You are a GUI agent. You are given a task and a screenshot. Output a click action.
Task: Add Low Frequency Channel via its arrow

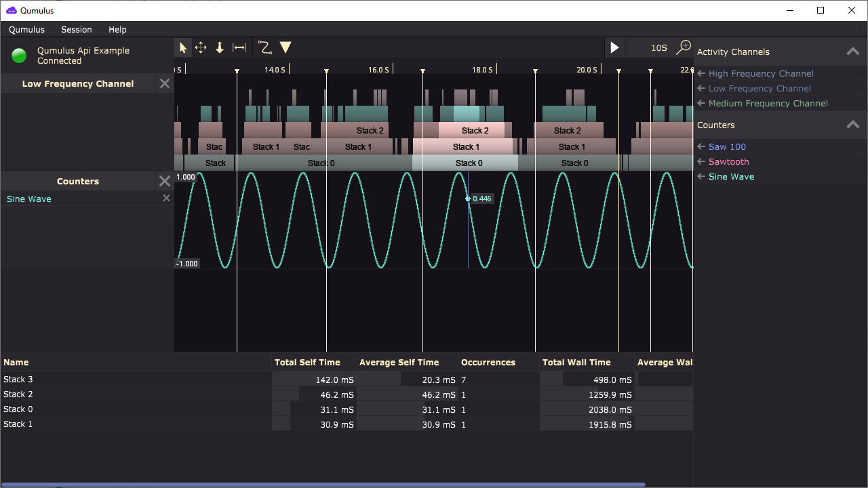tap(701, 88)
